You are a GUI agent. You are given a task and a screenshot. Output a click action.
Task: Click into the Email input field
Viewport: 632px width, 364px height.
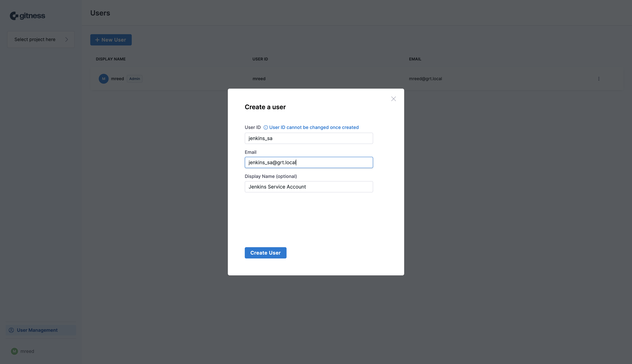click(309, 162)
